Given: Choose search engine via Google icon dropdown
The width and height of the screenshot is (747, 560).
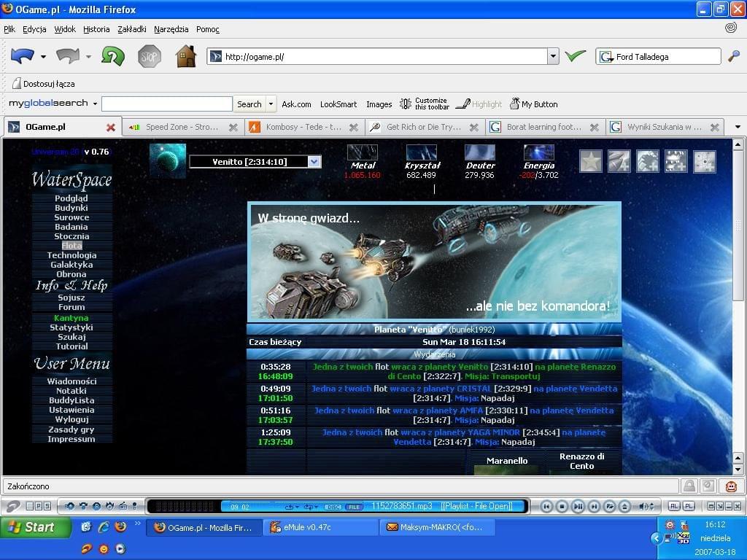Looking at the screenshot, I should point(606,57).
